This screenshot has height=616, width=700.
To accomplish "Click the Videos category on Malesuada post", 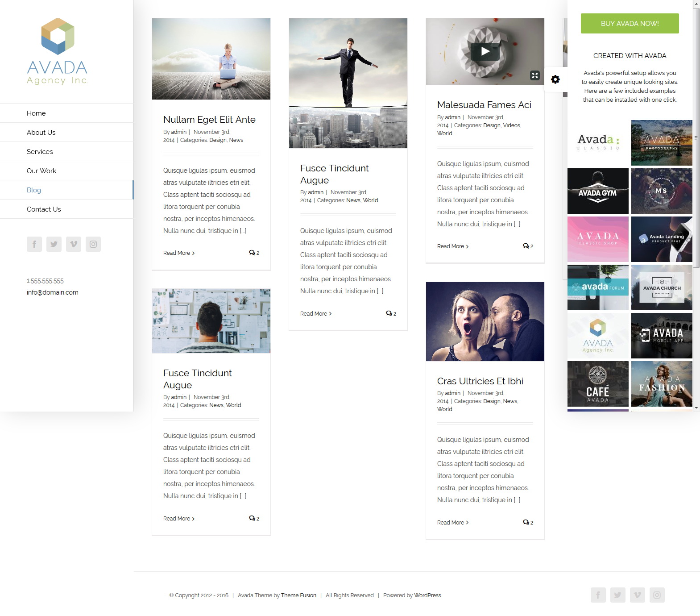I will pos(512,125).
